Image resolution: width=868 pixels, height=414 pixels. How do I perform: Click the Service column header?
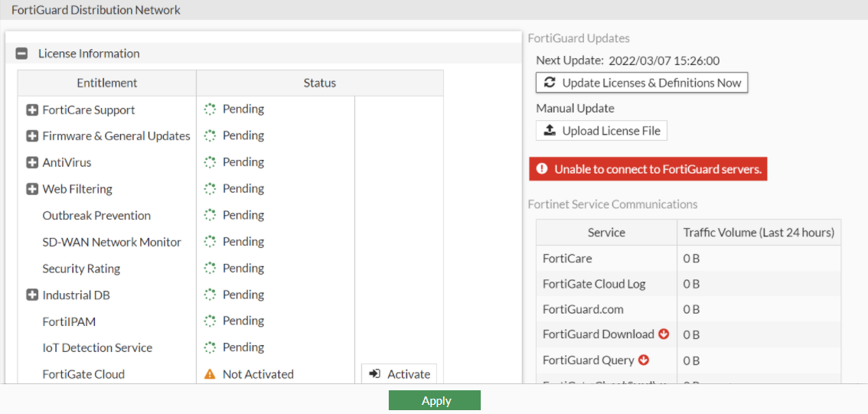[x=606, y=233]
